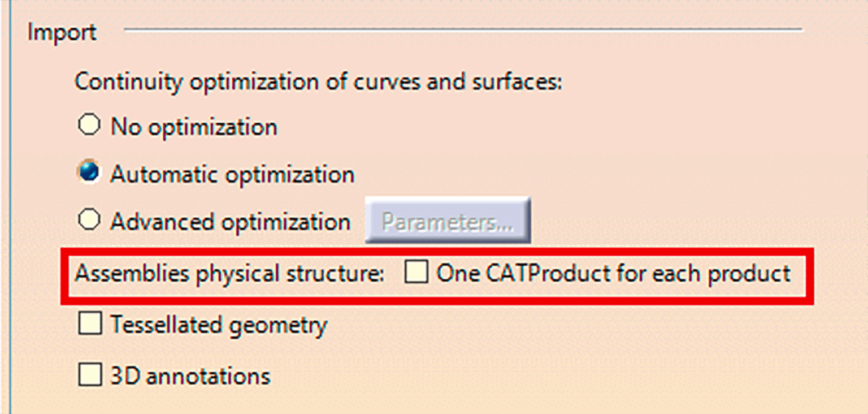Click the Advanced optimization text label
The width and height of the screenshot is (868, 414).
tap(231, 221)
